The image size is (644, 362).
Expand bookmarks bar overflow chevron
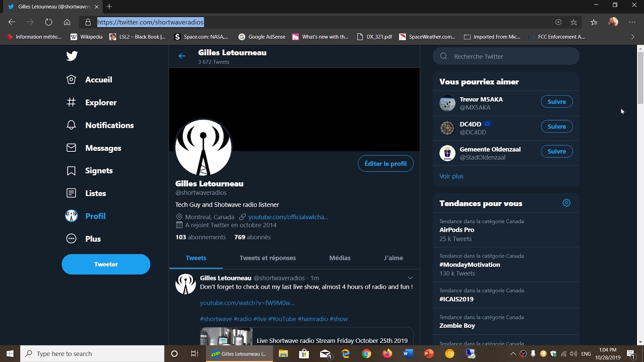[x=632, y=37]
